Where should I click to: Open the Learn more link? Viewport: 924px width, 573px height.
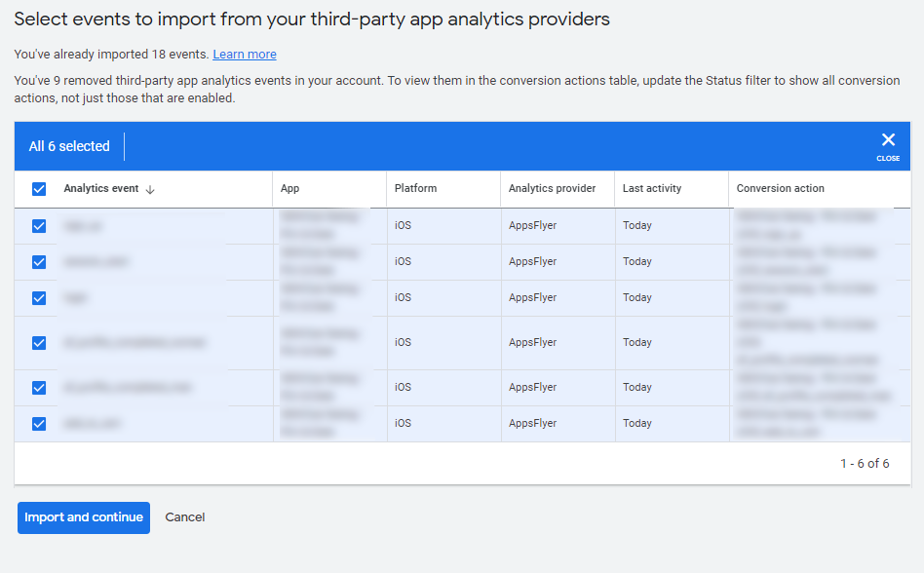pyautogui.click(x=245, y=55)
